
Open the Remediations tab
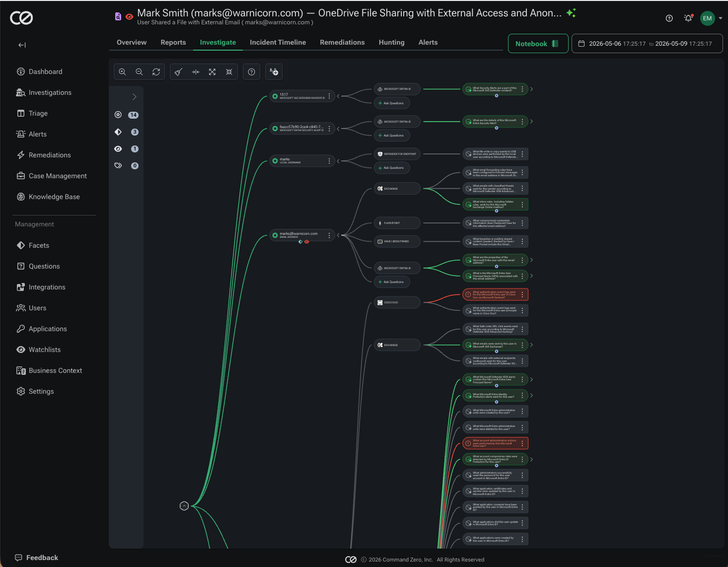342,43
